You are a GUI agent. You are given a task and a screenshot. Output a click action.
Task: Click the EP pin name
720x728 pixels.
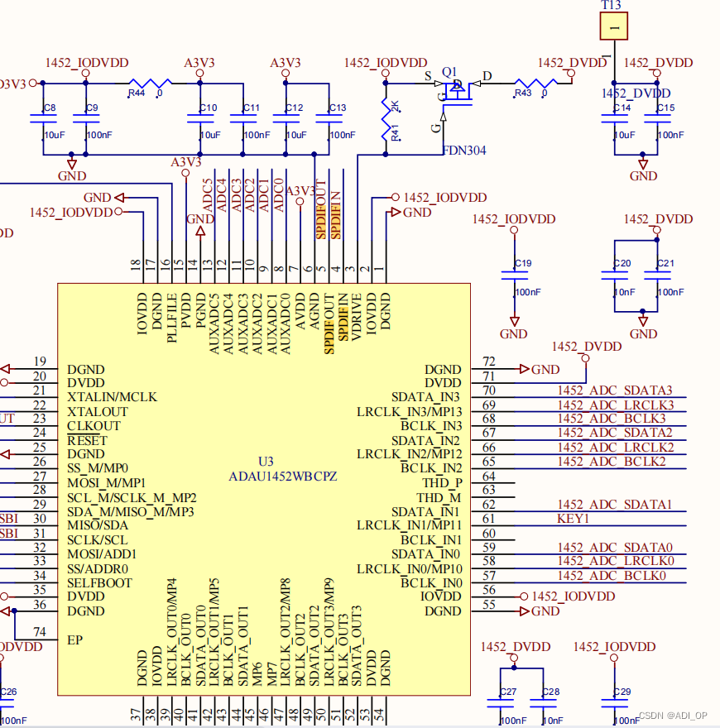74,640
